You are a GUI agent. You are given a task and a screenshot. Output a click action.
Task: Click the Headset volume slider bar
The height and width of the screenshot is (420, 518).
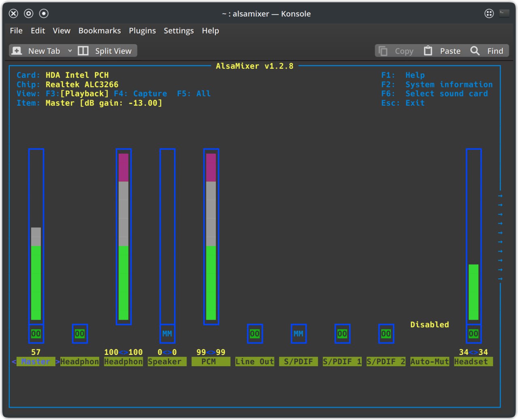tap(473, 236)
